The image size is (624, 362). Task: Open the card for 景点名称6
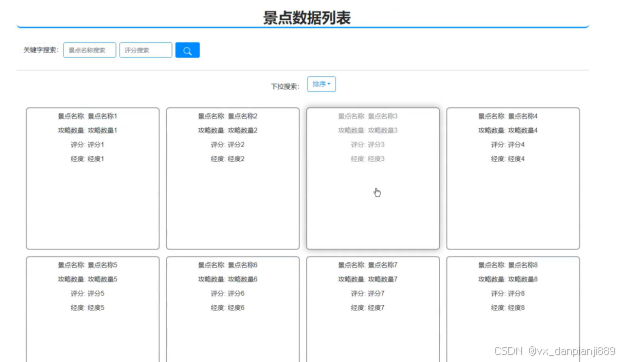click(233, 309)
